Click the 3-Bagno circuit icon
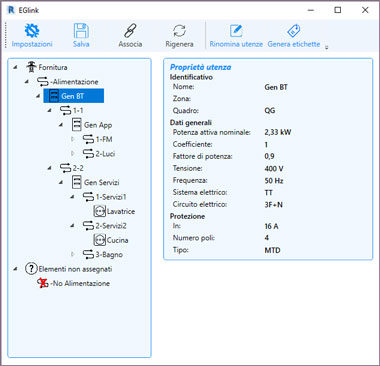The image size is (380, 366). click(x=88, y=254)
